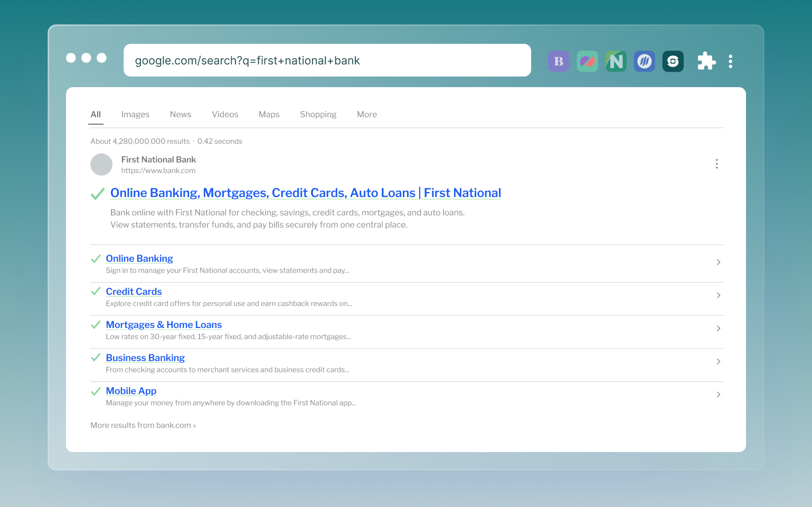Click the 'From checking accounts to merchant' snippet
The width and height of the screenshot is (812, 507).
(228, 370)
